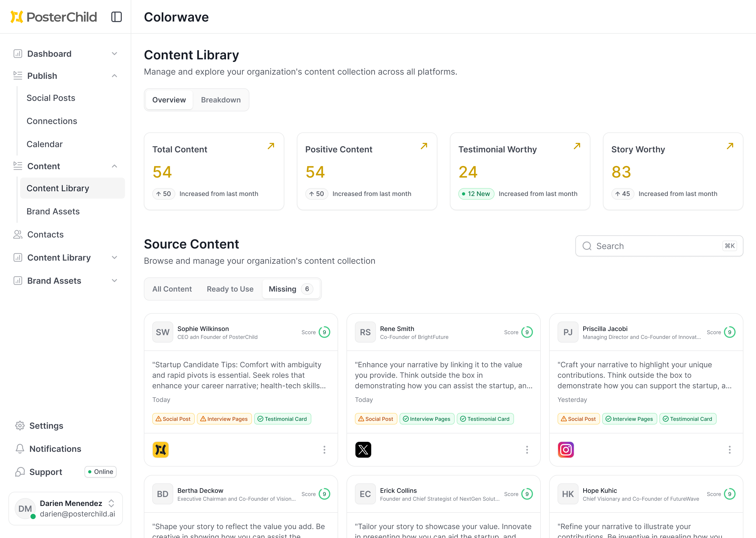Expand the Dashboard sidebar section
Image resolution: width=756 pixels, height=538 pixels.
coord(114,54)
